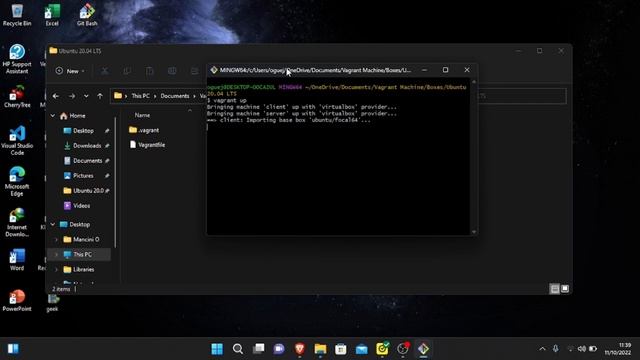This screenshot has width=640, height=360.
Task: Open Git Bash desktop shortcut
Action: (x=87, y=15)
